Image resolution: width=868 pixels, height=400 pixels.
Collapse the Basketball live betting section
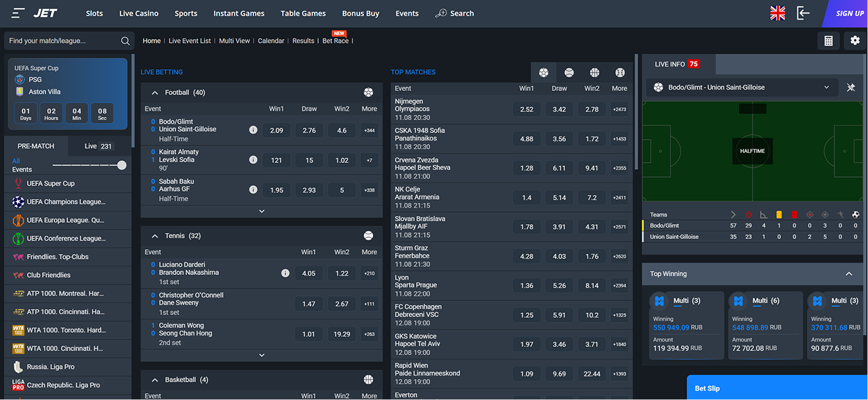pyautogui.click(x=155, y=380)
